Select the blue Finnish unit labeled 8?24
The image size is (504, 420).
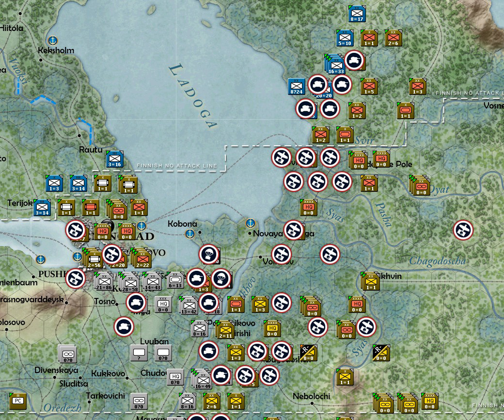[297, 87]
